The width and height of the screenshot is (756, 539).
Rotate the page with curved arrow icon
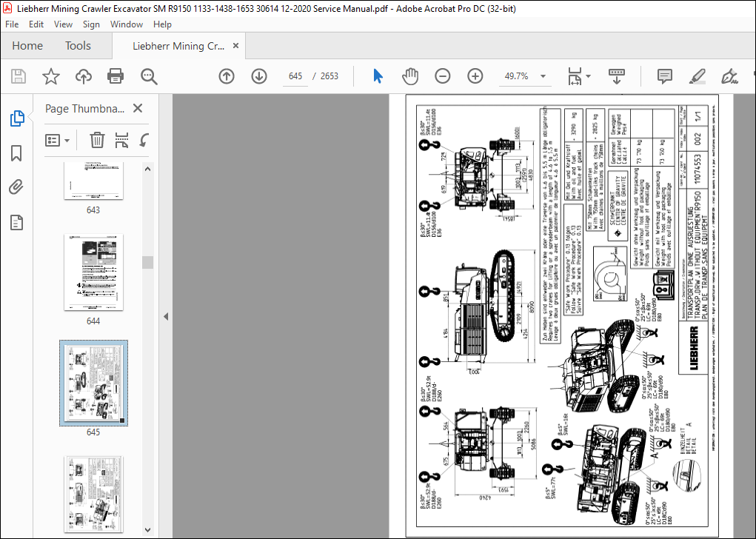pyautogui.click(x=144, y=140)
